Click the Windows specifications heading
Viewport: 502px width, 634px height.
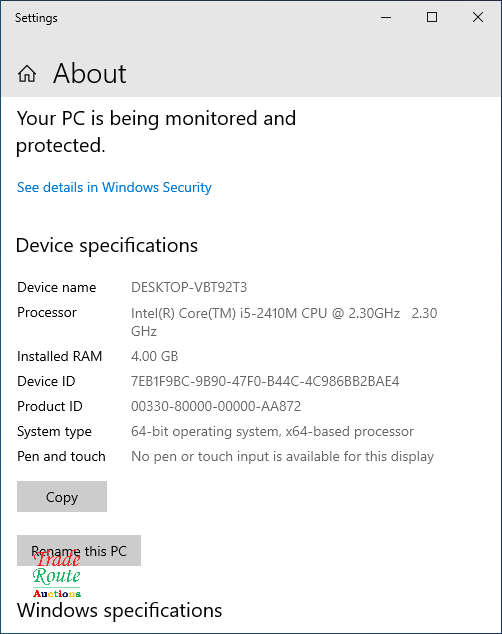120,610
